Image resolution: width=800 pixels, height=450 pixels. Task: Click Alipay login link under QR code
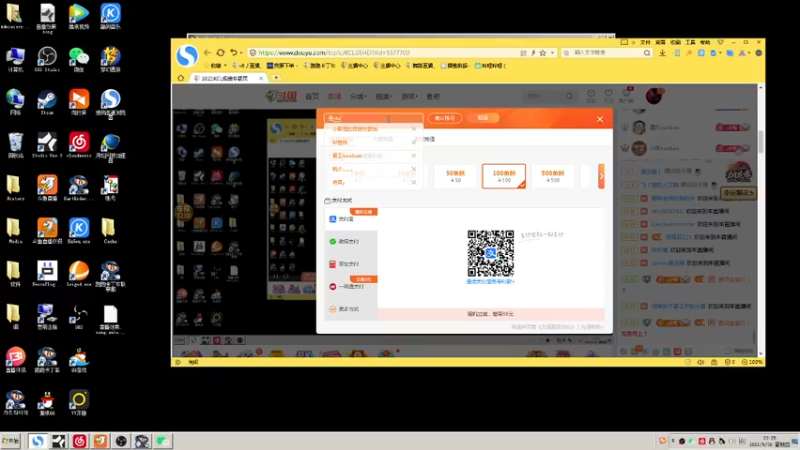490,281
